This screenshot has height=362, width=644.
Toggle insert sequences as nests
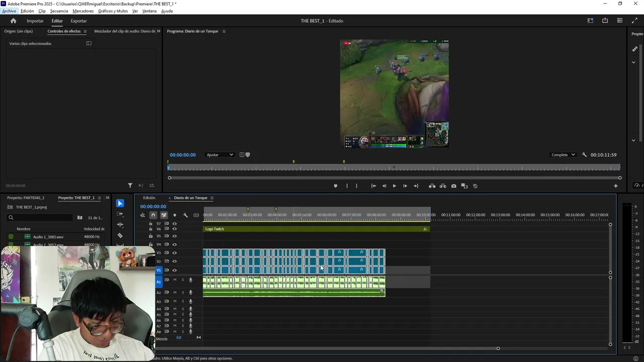(x=142, y=215)
